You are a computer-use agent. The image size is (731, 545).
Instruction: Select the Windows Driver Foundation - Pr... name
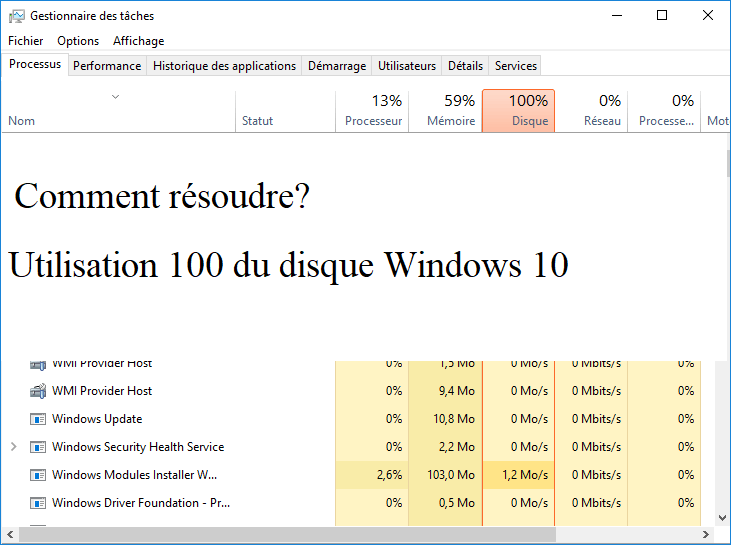pyautogui.click(x=141, y=503)
